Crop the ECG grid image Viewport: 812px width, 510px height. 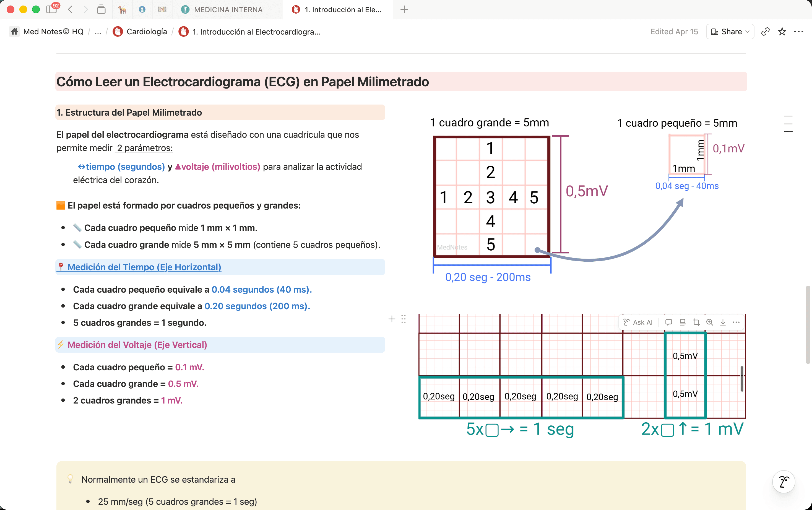[x=696, y=322]
